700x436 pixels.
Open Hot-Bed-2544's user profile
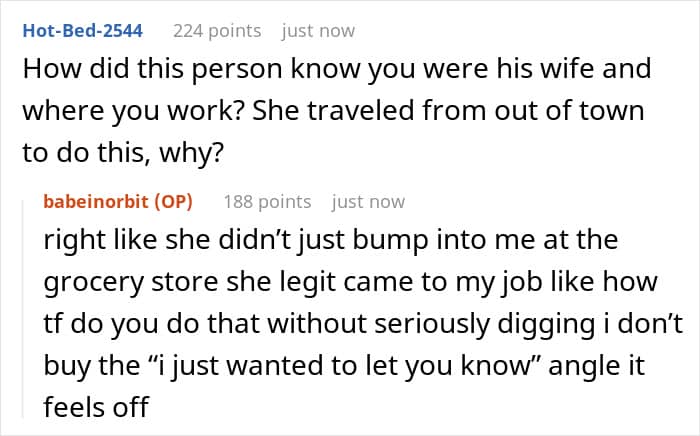click(82, 31)
